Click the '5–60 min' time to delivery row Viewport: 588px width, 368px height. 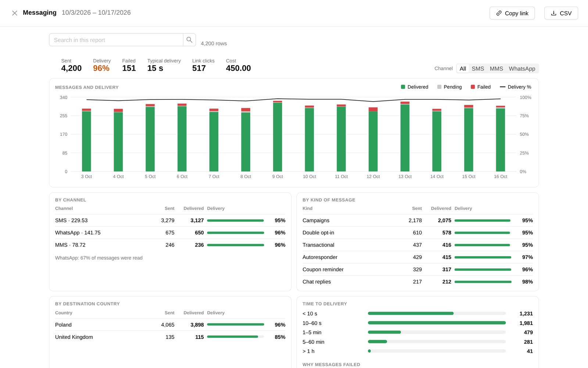point(417,342)
